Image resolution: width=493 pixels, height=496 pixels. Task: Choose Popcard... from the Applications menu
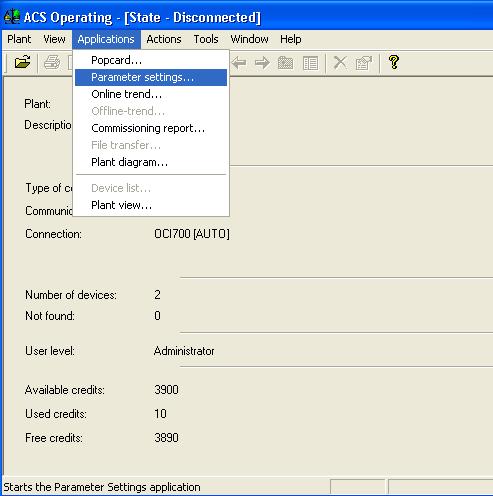click(x=151, y=60)
